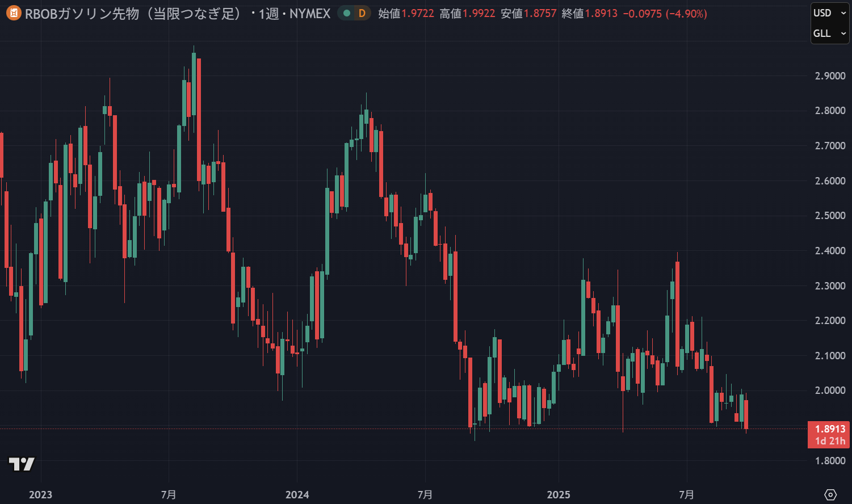Click the 始値 1.9722 open value

coord(417,13)
